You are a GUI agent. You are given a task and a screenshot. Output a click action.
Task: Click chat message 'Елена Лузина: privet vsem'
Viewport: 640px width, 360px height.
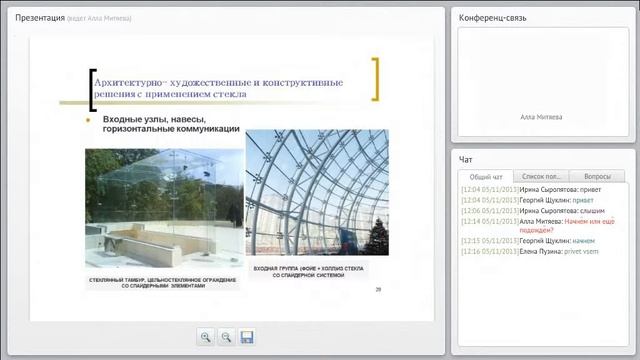(x=530, y=251)
